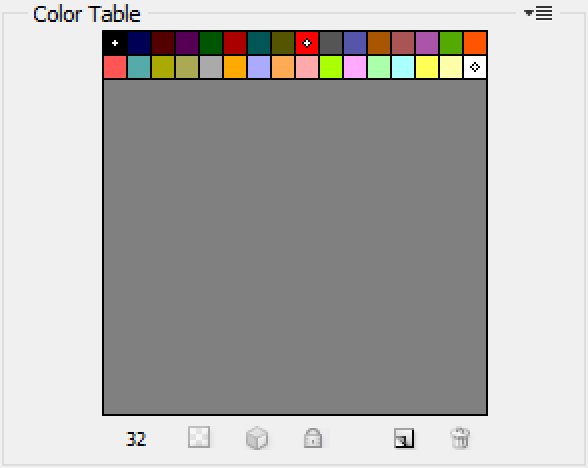Select the white swatch with diamond marker
The height and width of the screenshot is (468, 588).
(x=475, y=67)
